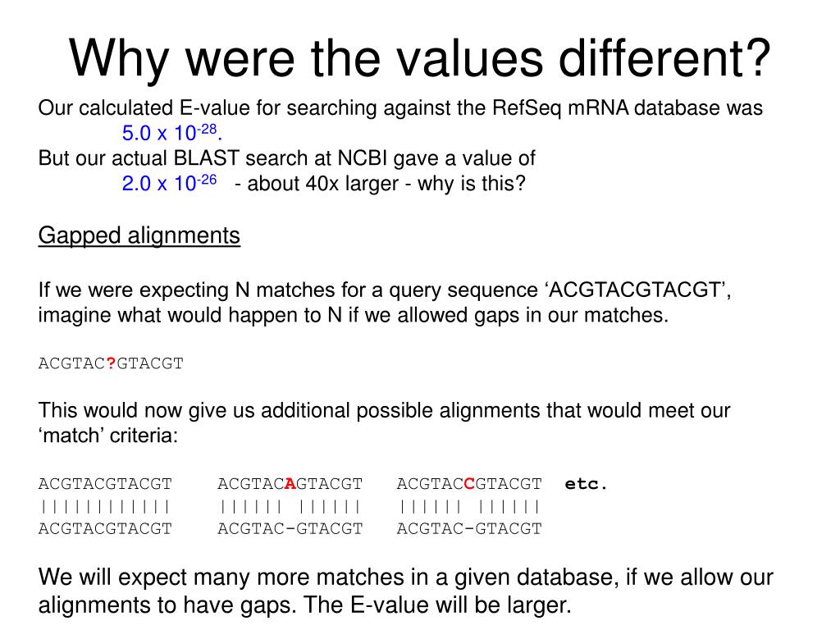Screen dimensions: 840x630
Task: Click the blue value 2.0 x 10^-26
Action: pos(168,183)
